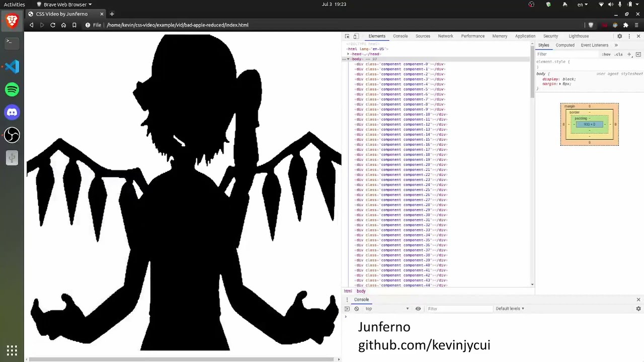
Task: Open console settings gear icon
Action: point(638,309)
